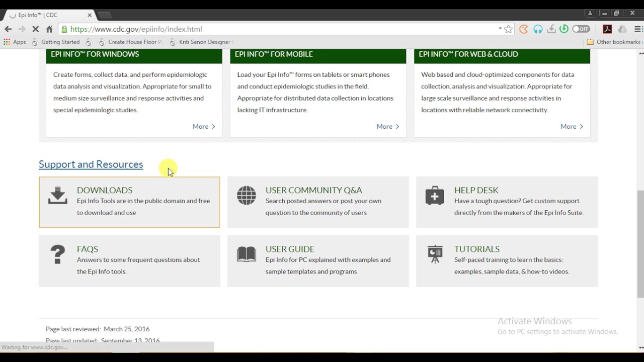Expand the Other bookmarks folder
Image resolution: width=644 pixels, height=362 pixels.
613,42
